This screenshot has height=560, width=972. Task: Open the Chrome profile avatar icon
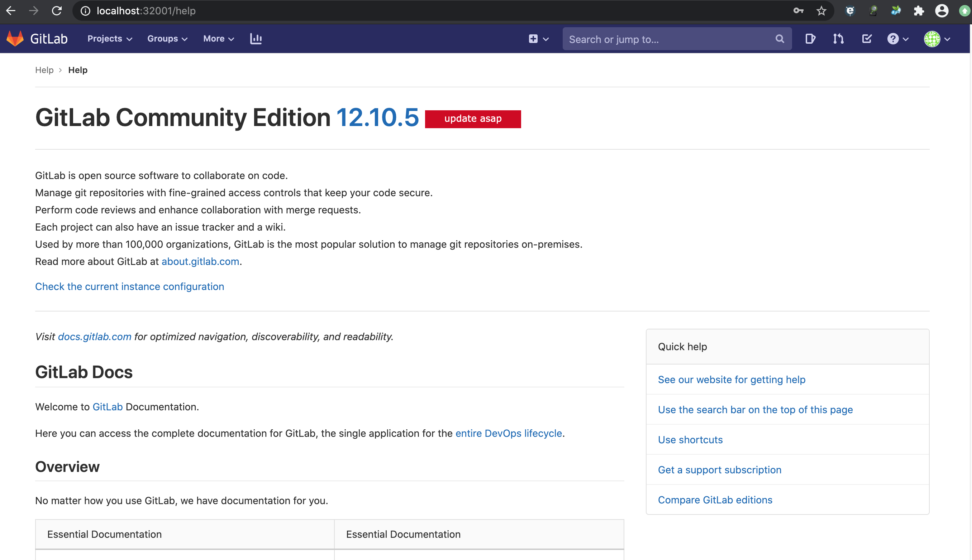coord(941,11)
